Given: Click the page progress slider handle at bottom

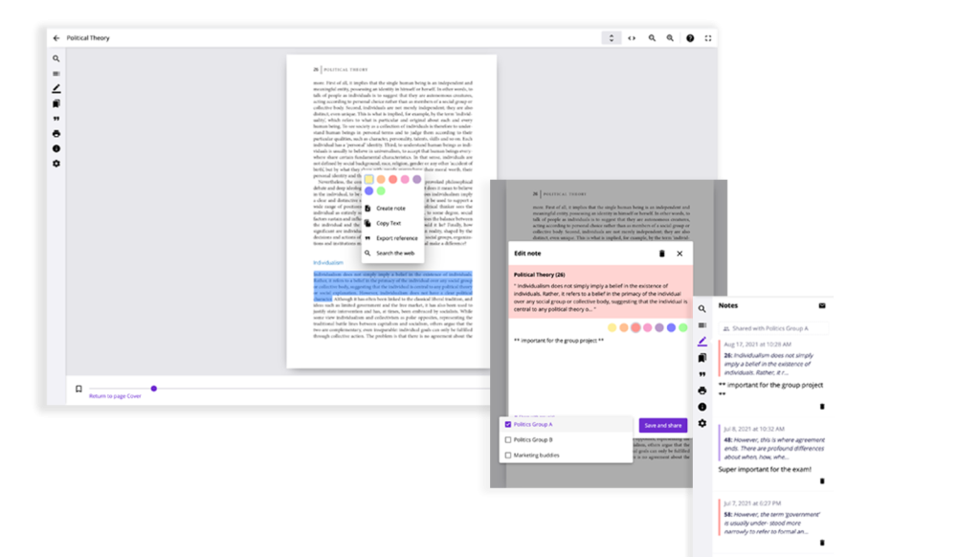Looking at the screenshot, I should 153,389.
